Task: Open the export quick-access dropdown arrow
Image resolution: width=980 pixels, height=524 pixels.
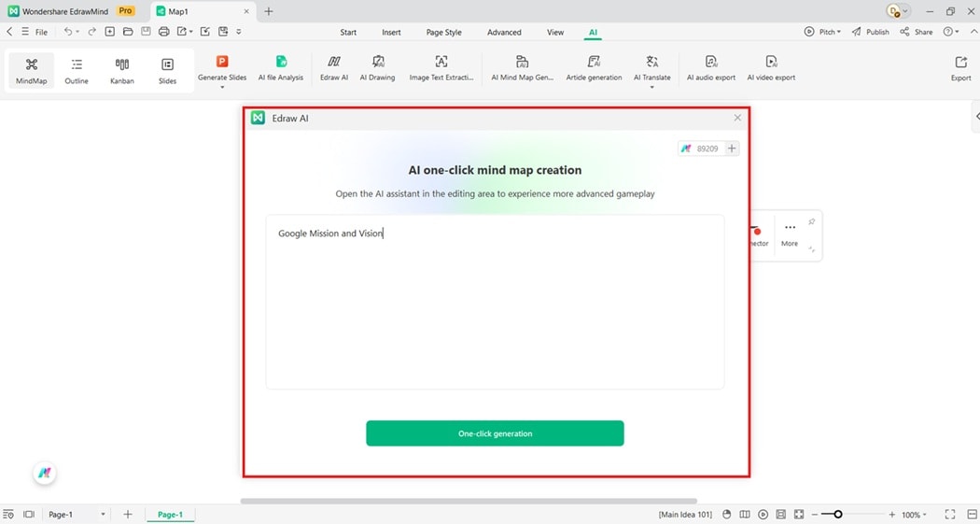Action: [x=190, y=32]
